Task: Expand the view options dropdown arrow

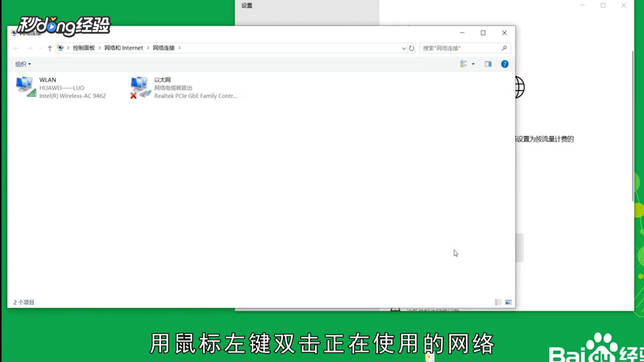Action: [473, 64]
